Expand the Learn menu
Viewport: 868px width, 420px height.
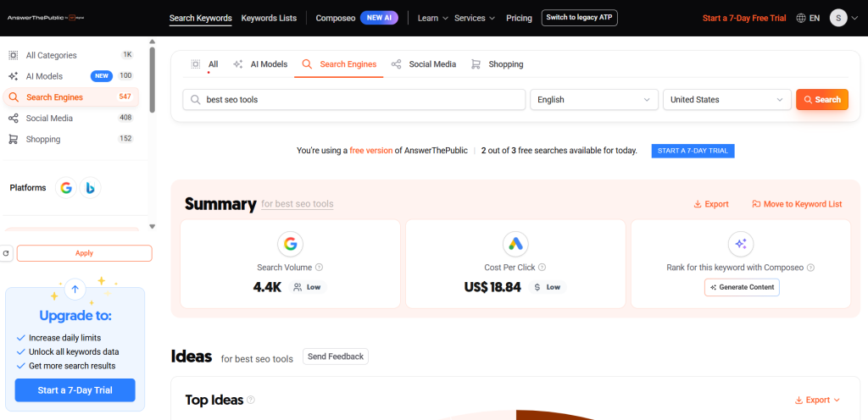click(x=432, y=18)
